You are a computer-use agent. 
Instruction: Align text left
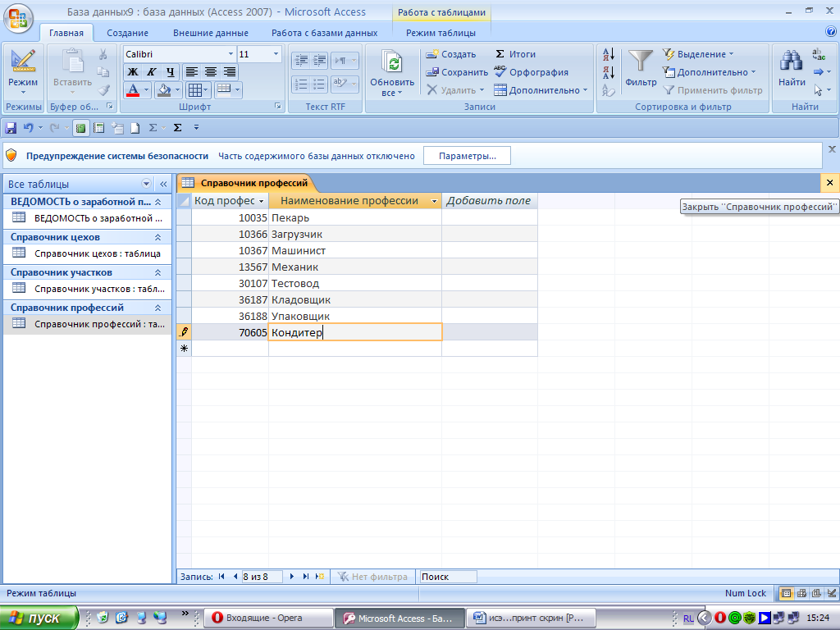coord(192,72)
